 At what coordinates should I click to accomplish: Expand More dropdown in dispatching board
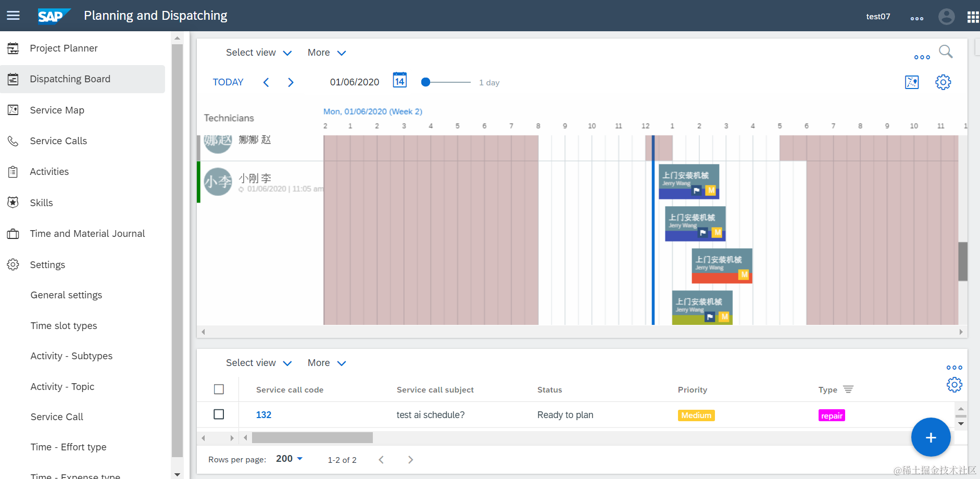pos(327,53)
